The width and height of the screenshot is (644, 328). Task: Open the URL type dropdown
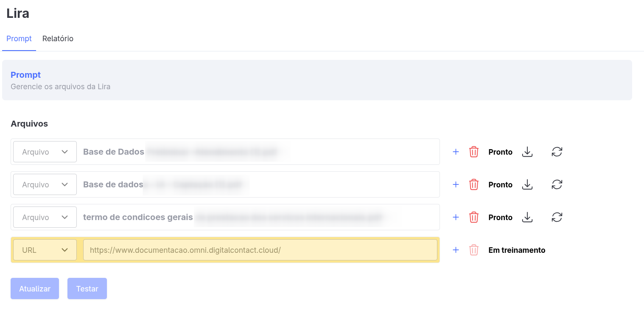pos(45,250)
